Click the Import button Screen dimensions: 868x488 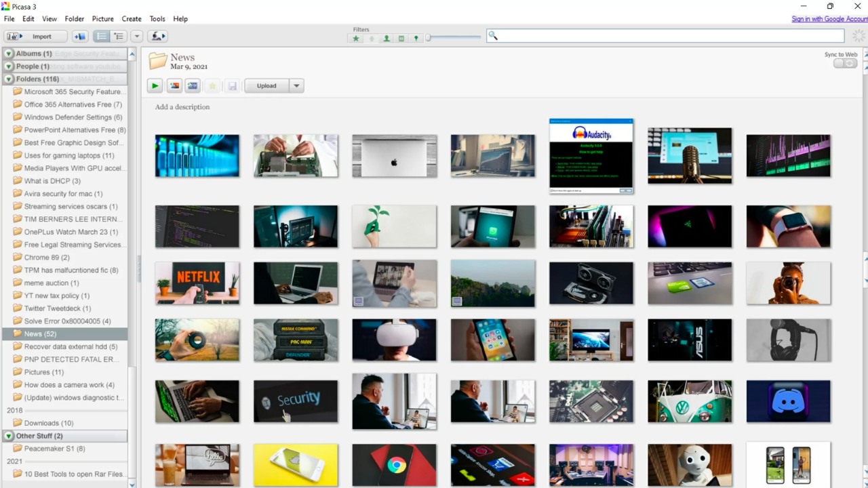coord(36,37)
